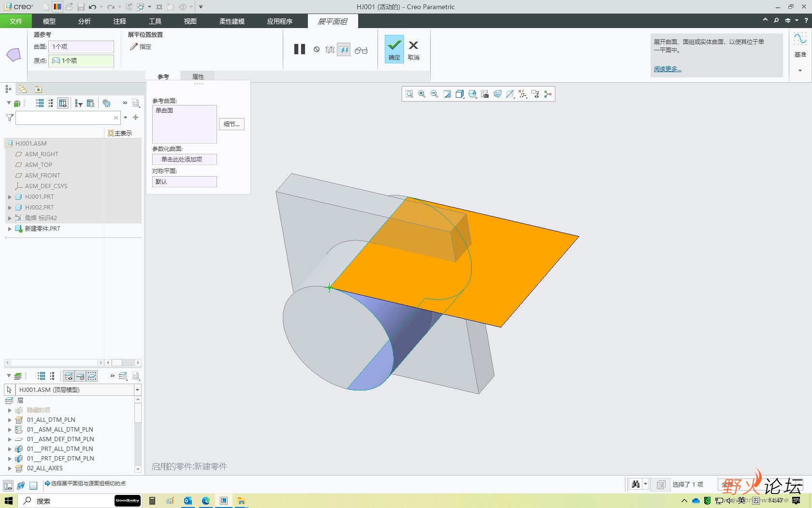This screenshot has height=508, width=812.
Task: Click the 参数化曲面 add item field
Action: (x=184, y=159)
